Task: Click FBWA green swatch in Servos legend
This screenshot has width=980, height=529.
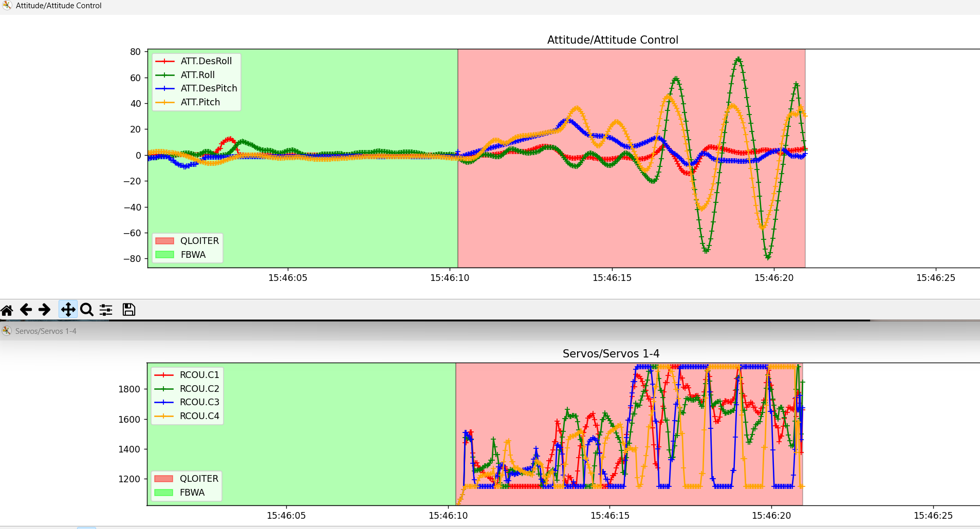Action: (163, 493)
